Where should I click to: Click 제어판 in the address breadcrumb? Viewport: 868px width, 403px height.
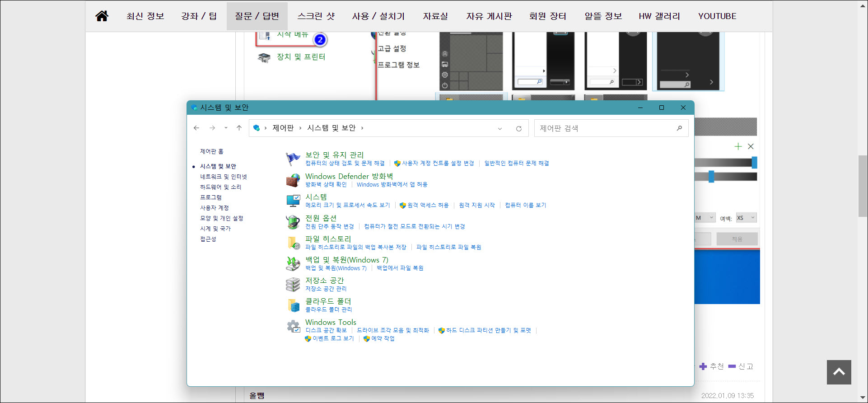point(283,128)
